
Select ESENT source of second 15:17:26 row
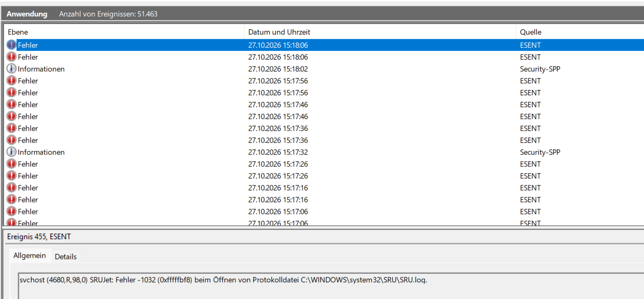point(530,176)
